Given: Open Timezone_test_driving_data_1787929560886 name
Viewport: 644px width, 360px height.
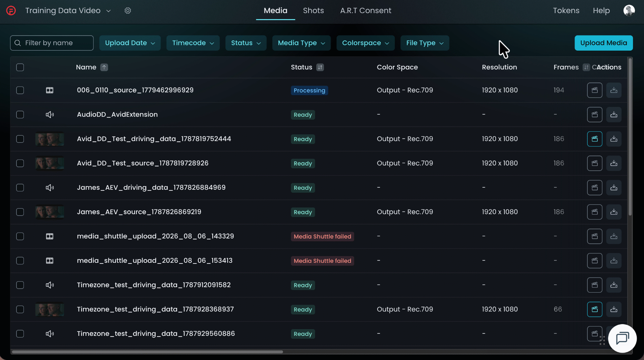Looking at the screenshot, I should pos(156,334).
